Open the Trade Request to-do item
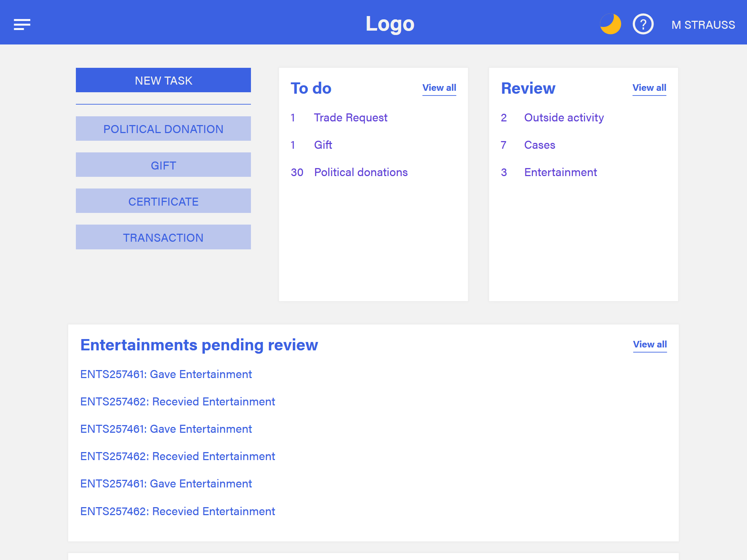Image resolution: width=747 pixels, height=560 pixels. point(350,118)
